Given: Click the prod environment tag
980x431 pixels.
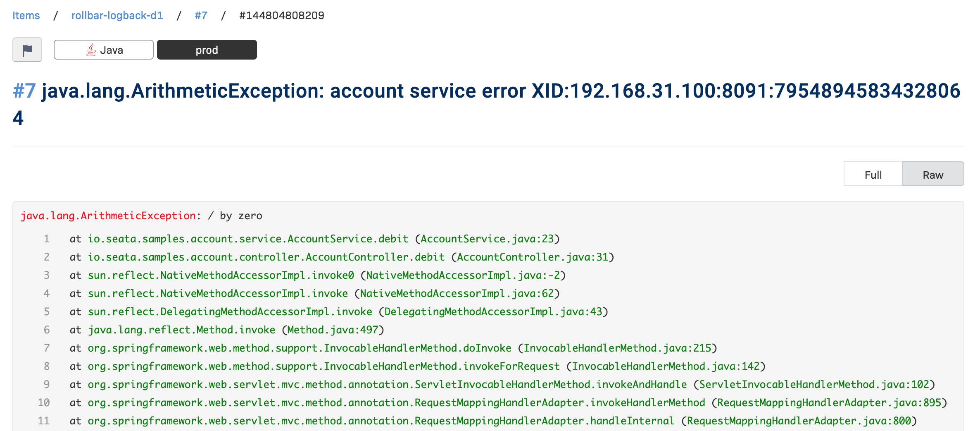Looking at the screenshot, I should (207, 50).
